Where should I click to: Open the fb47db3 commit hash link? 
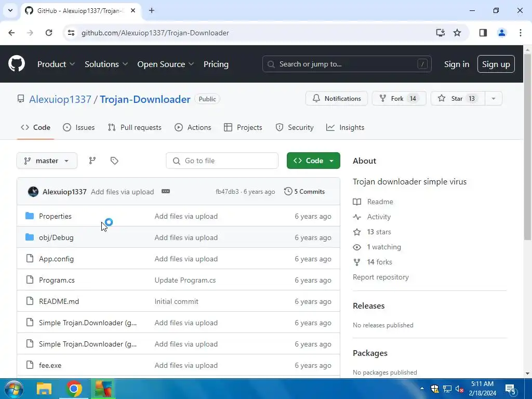coord(227,192)
